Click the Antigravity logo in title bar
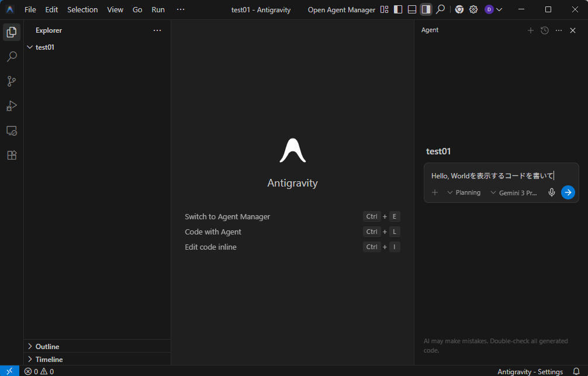 [10, 10]
